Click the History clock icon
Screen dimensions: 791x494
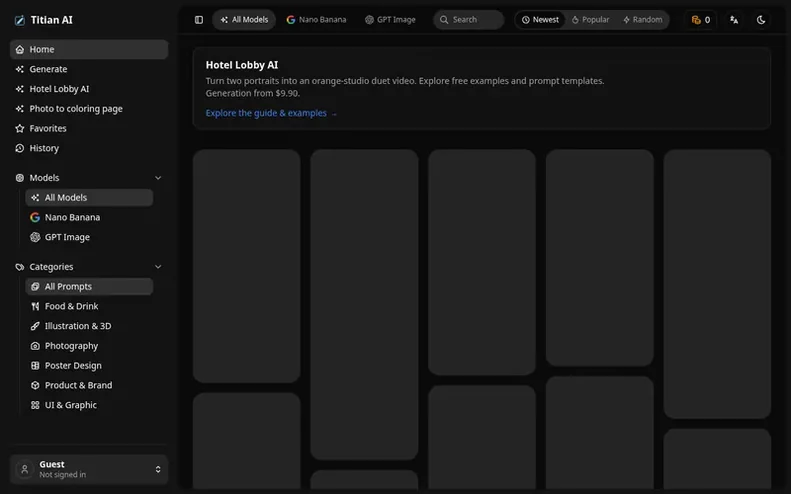(x=20, y=148)
